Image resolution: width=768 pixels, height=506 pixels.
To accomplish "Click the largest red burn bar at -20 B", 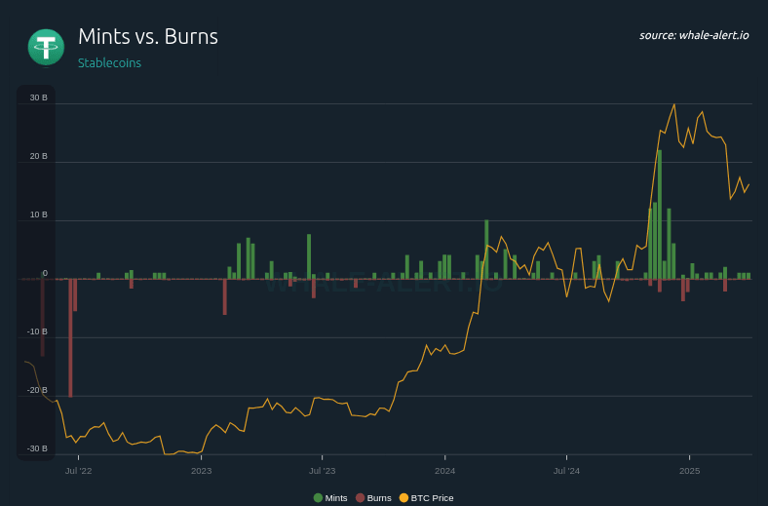I will 71,338.
